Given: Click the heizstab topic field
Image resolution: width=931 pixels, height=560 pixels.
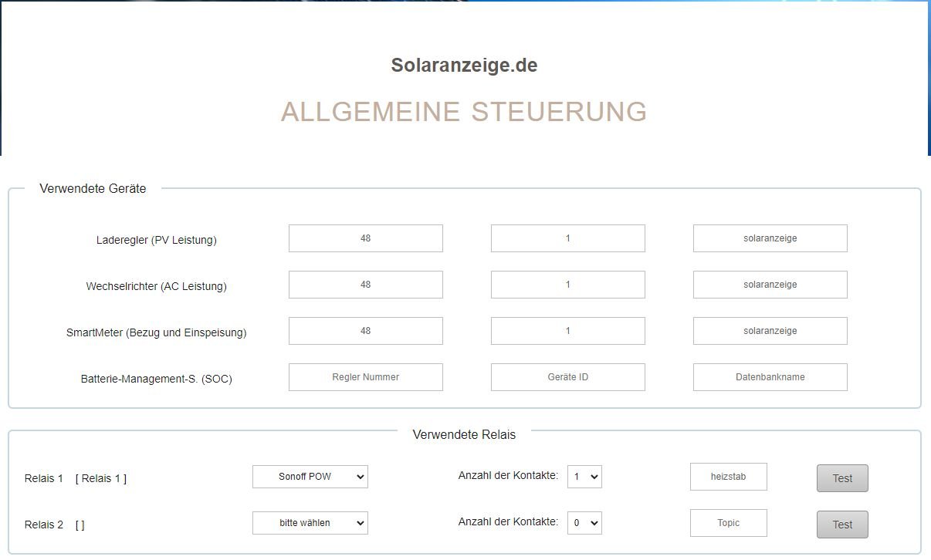Looking at the screenshot, I should pyautogui.click(x=728, y=477).
